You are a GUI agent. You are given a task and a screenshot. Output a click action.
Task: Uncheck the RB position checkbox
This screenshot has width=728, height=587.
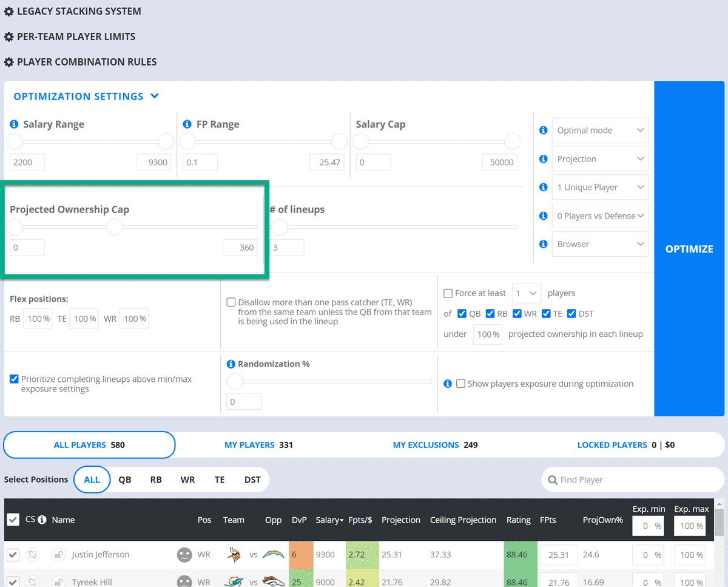click(490, 314)
